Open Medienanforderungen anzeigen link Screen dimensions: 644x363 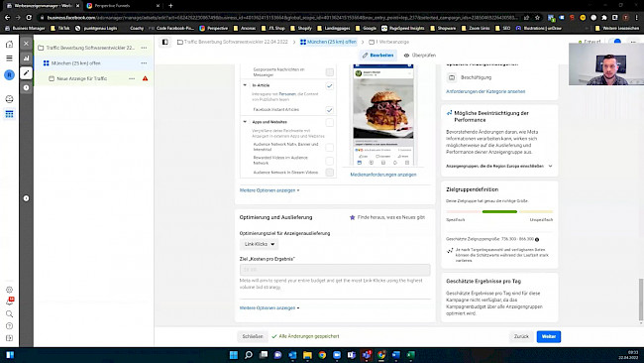click(x=383, y=175)
